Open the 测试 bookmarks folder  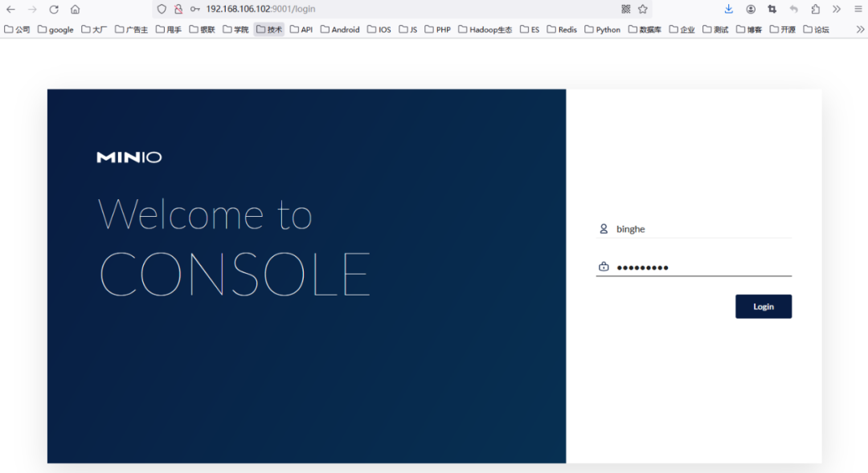click(x=715, y=30)
